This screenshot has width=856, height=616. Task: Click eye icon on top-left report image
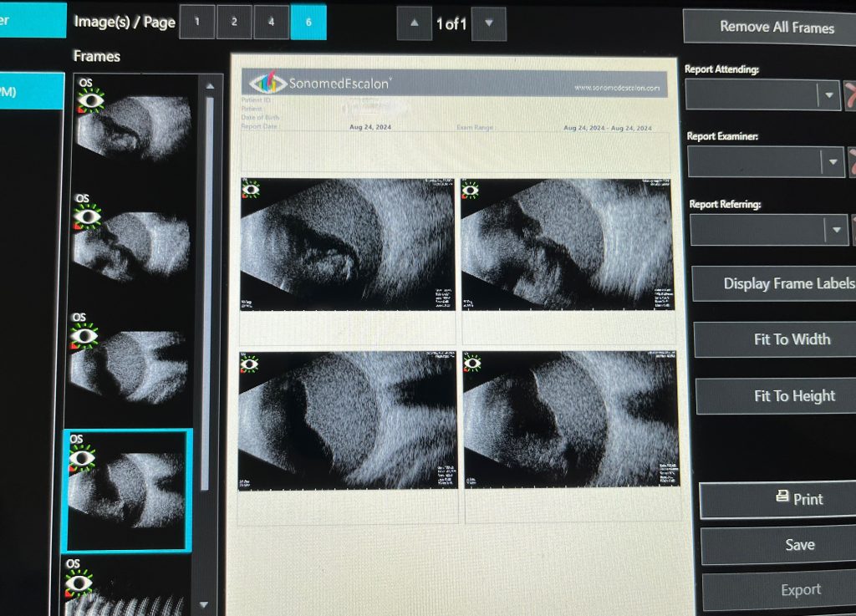(x=251, y=190)
